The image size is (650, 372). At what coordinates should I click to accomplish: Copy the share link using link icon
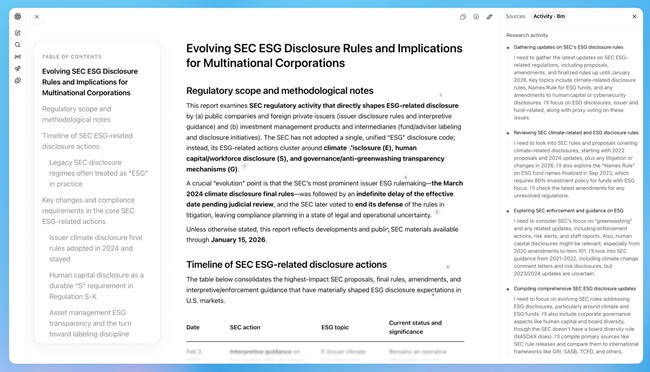point(489,17)
